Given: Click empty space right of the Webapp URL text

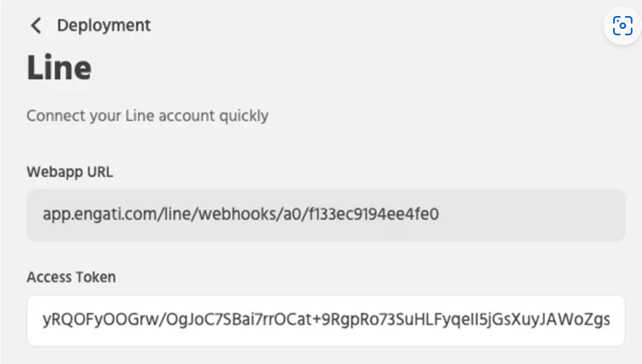Looking at the screenshot, I should (x=533, y=214).
